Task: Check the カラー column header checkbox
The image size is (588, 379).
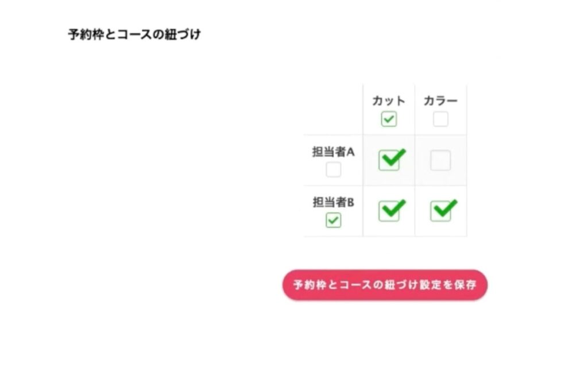Action: click(x=440, y=119)
